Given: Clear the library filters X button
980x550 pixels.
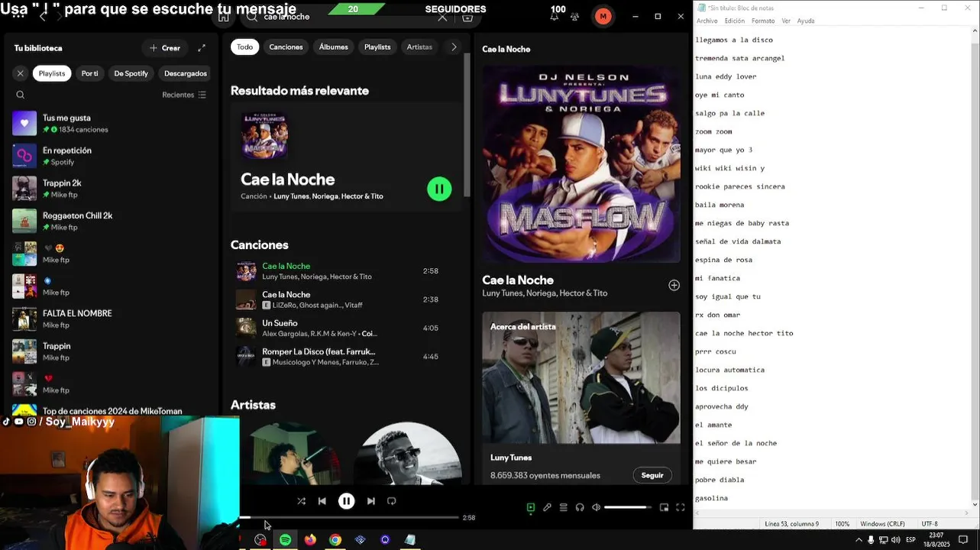Looking at the screenshot, I should pyautogui.click(x=21, y=73).
